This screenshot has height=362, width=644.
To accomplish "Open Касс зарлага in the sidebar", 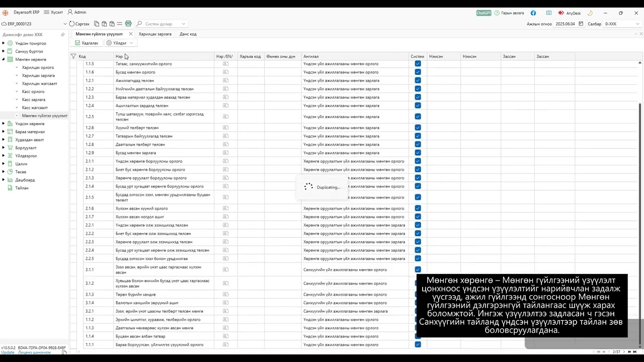I will [x=34, y=100].
